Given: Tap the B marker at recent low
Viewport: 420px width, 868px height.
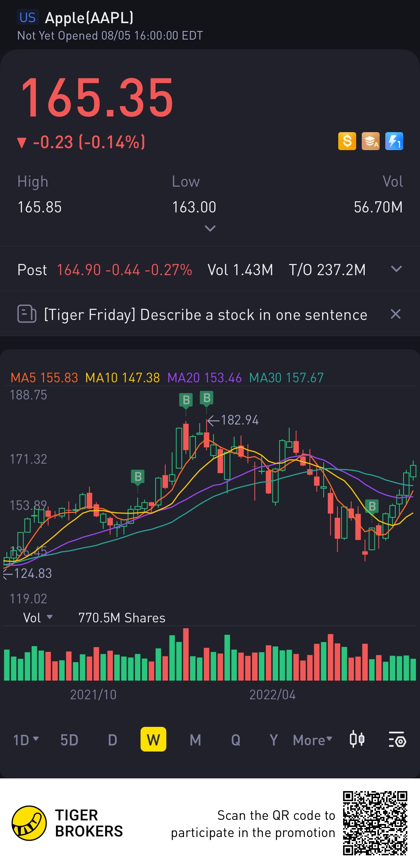Looking at the screenshot, I should click(x=372, y=507).
